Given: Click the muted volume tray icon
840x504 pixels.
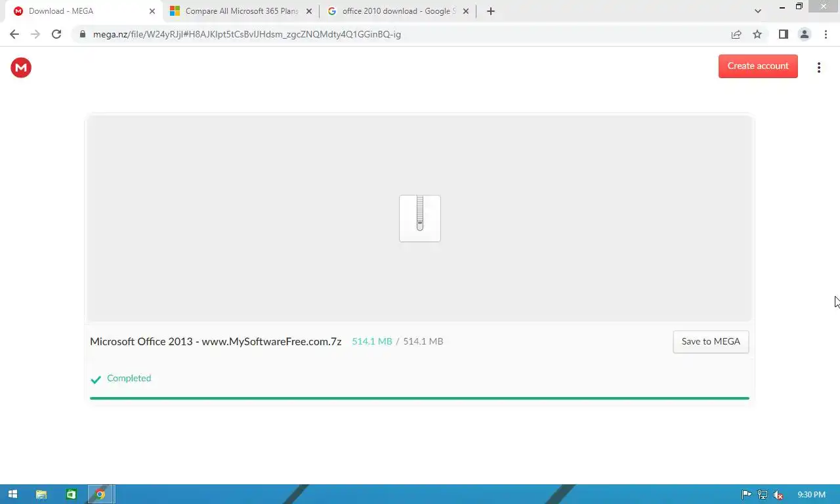Looking at the screenshot, I should click(778, 495).
